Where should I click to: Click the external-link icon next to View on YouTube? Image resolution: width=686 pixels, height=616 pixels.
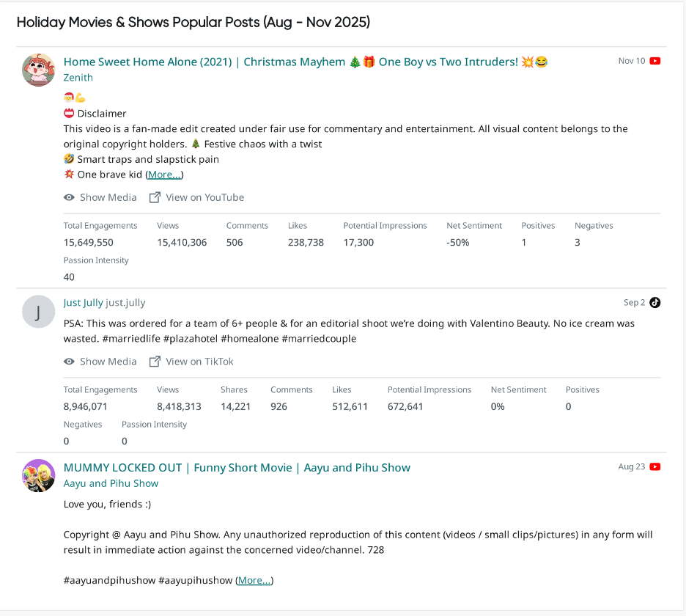coord(155,197)
